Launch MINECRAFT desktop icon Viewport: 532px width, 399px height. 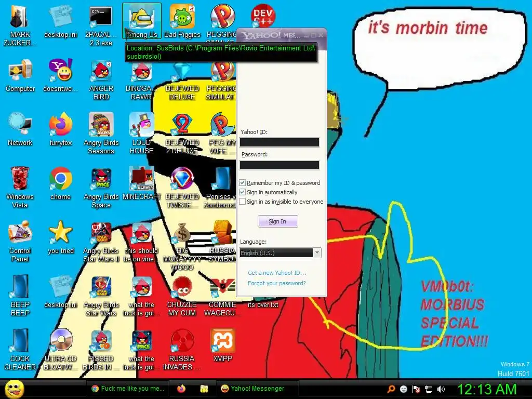click(141, 183)
